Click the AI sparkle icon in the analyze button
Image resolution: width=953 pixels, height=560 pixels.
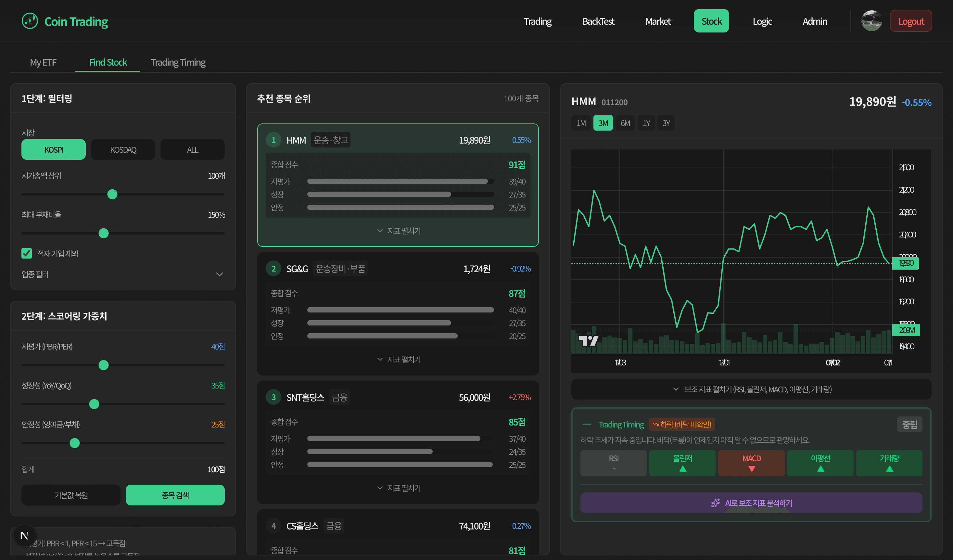pyautogui.click(x=715, y=503)
